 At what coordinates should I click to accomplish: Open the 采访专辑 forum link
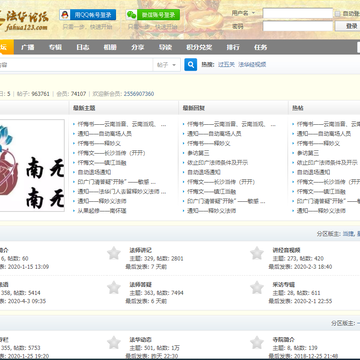[284, 285]
